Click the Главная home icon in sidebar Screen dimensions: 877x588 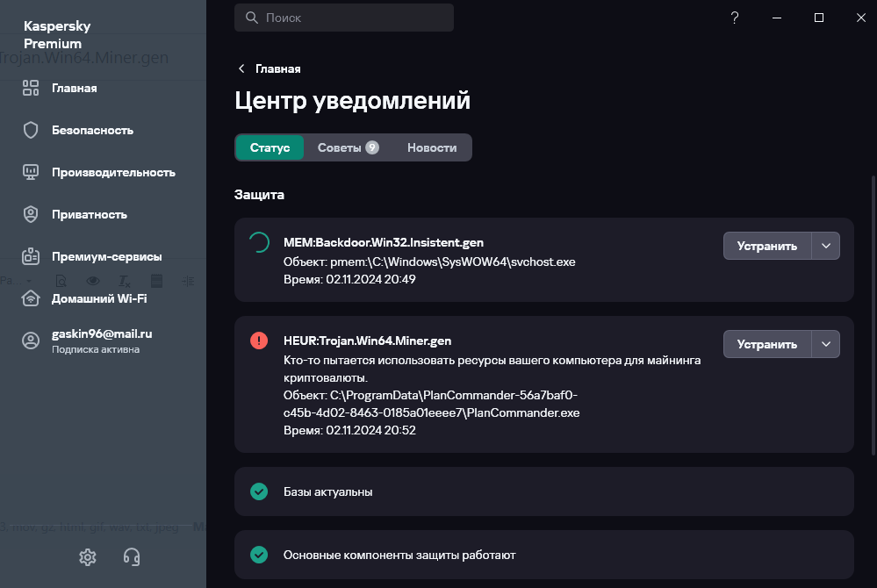point(31,88)
